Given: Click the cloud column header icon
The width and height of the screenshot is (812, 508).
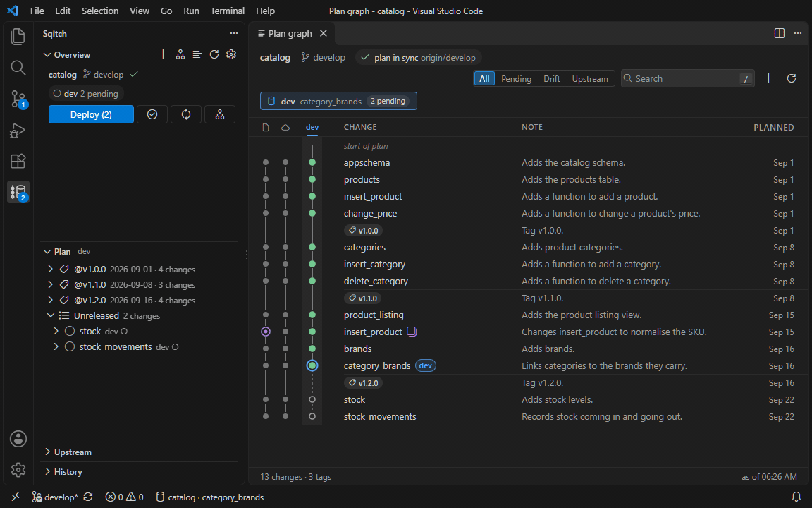Looking at the screenshot, I should point(285,127).
